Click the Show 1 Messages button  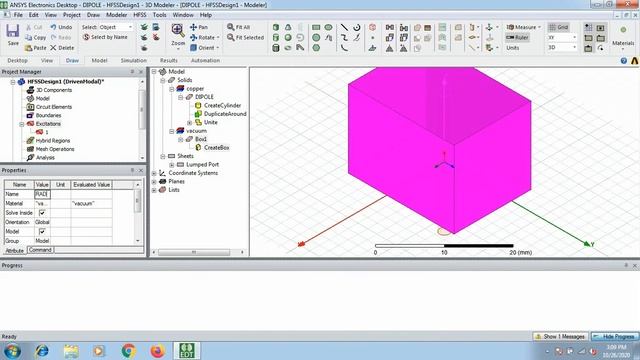[560, 337]
